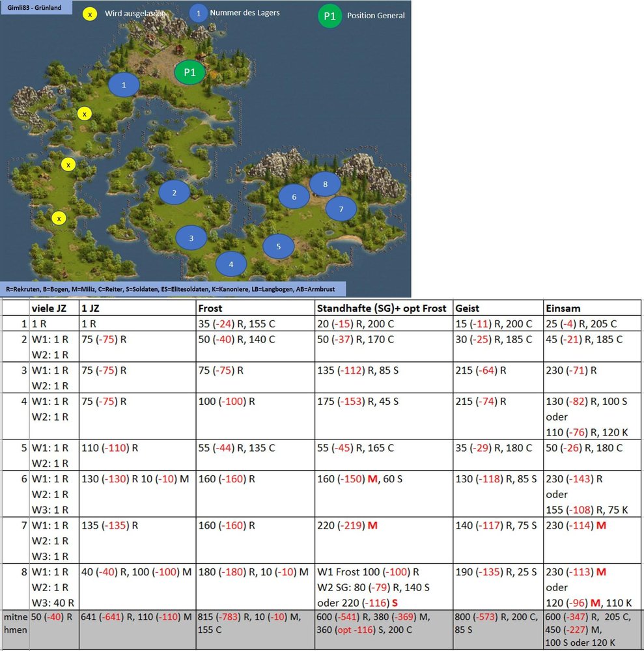Viewport: 644px width, 651px height.
Task: Click the legend green P1 'Position General' icon
Action: point(329,16)
